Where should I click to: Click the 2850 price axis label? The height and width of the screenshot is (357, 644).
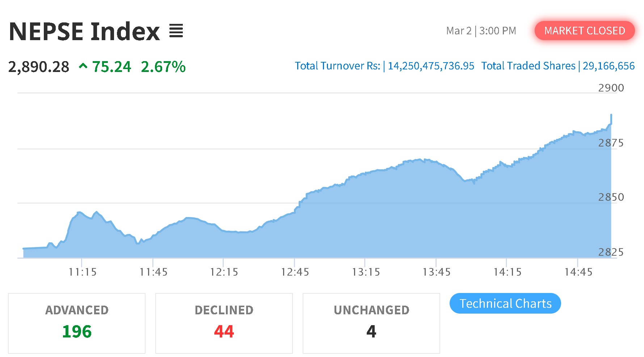[x=611, y=197]
